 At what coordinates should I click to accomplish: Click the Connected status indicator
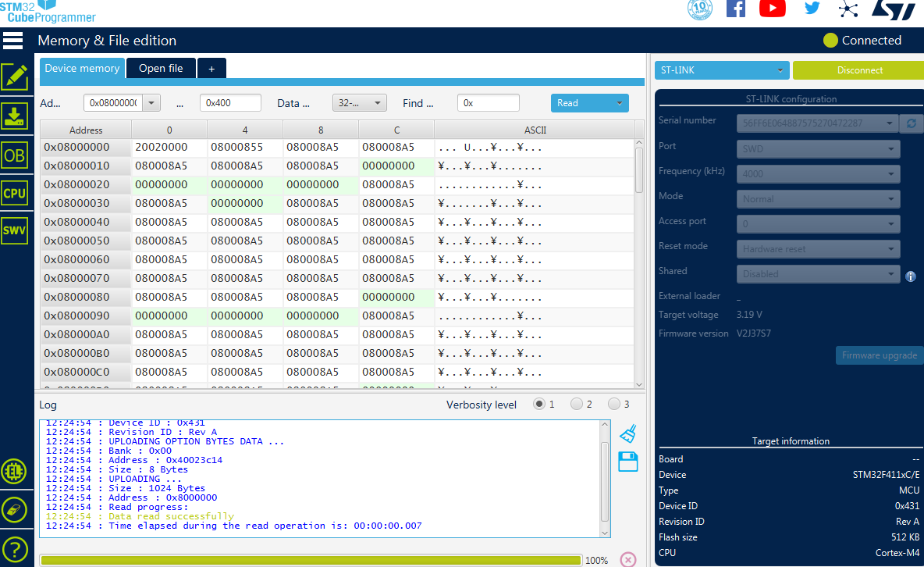(x=862, y=40)
